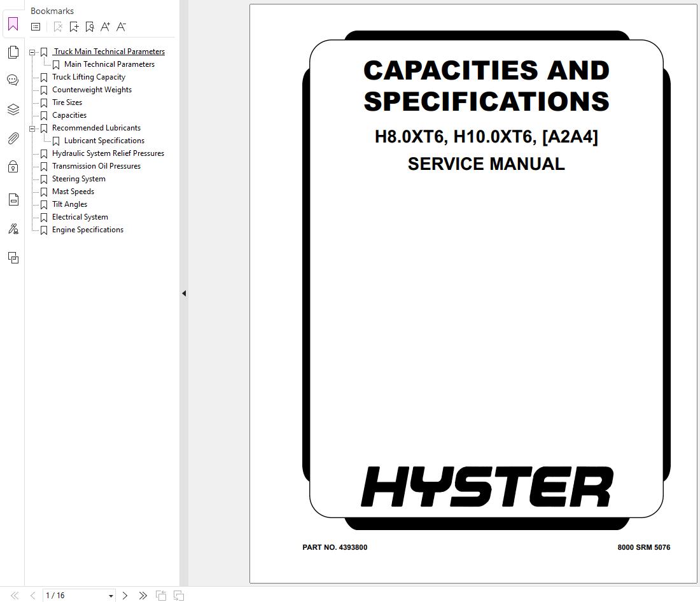View file attachments panel
700x602 pixels.
click(13, 138)
